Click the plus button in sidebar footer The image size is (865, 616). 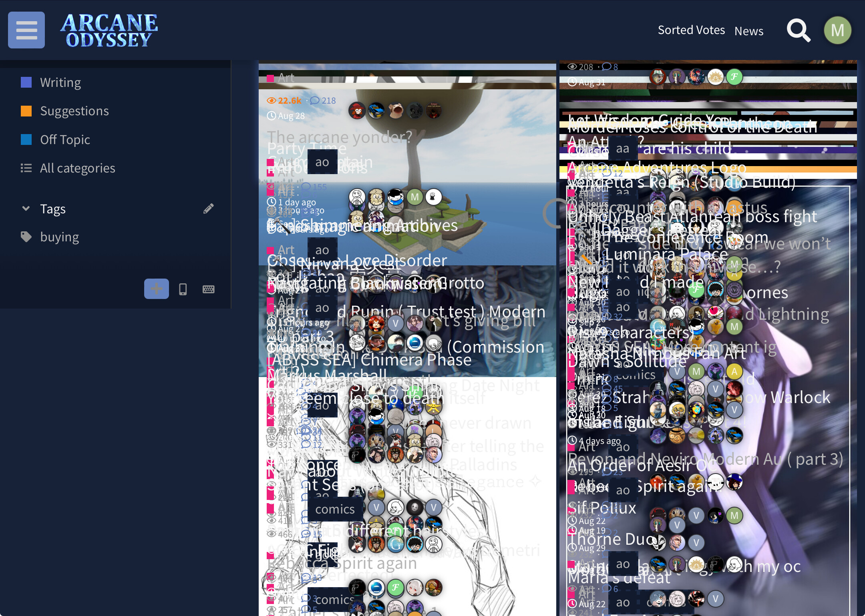[x=157, y=289]
